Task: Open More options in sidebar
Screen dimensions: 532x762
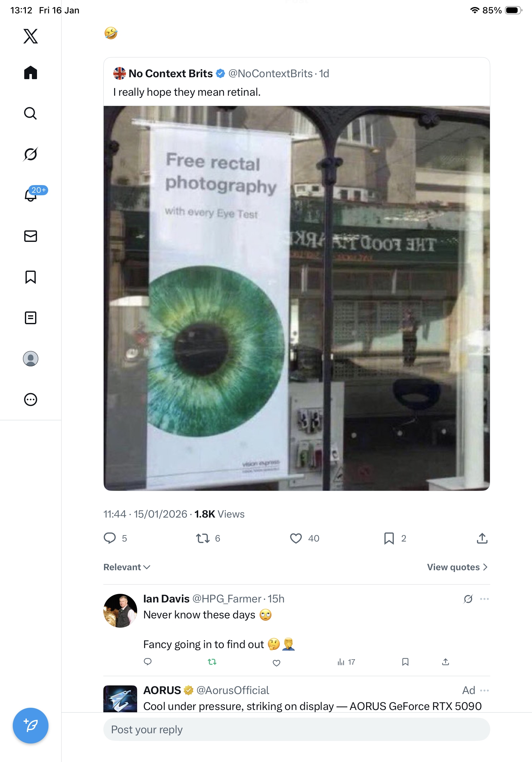Action: click(31, 400)
